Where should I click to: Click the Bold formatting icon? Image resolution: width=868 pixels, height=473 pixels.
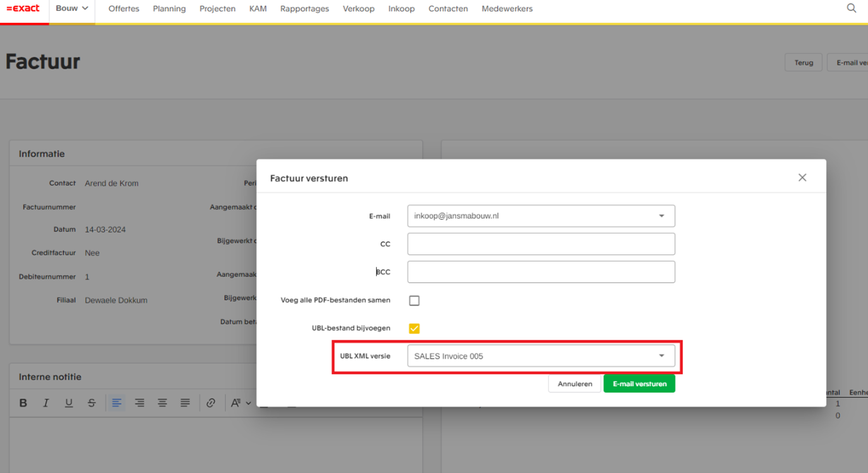pyautogui.click(x=23, y=403)
